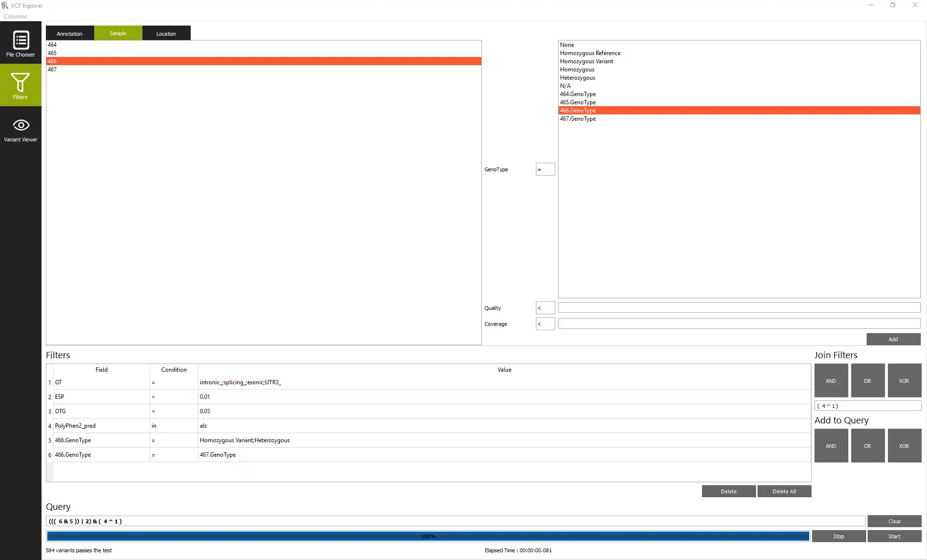Click the Coverage less-than operator dropdown
Screen dimensions: 927x560
coord(544,323)
